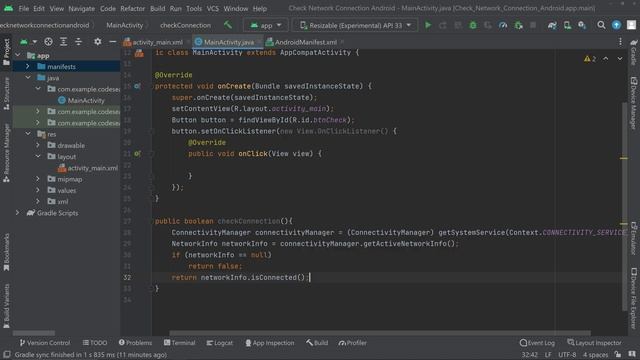Open Project panel settings gear

click(98, 42)
